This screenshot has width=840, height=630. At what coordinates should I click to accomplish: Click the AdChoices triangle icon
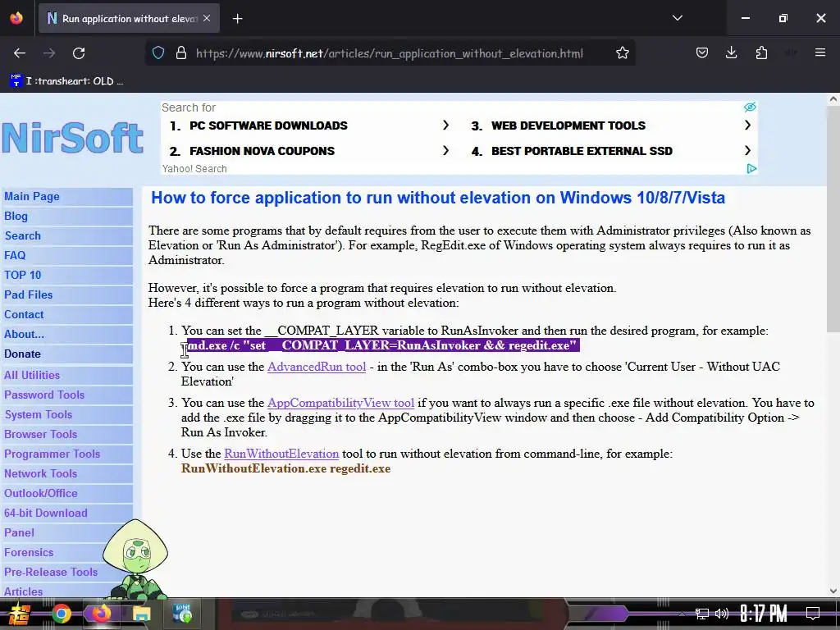(751, 169)
